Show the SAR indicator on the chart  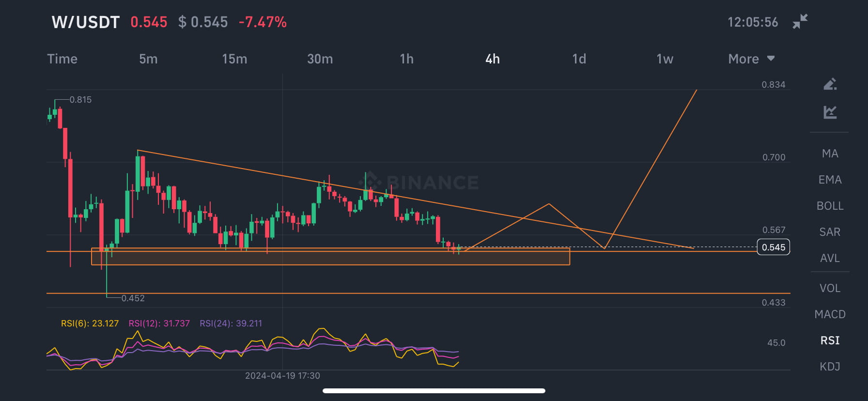[x=830, y=232]
